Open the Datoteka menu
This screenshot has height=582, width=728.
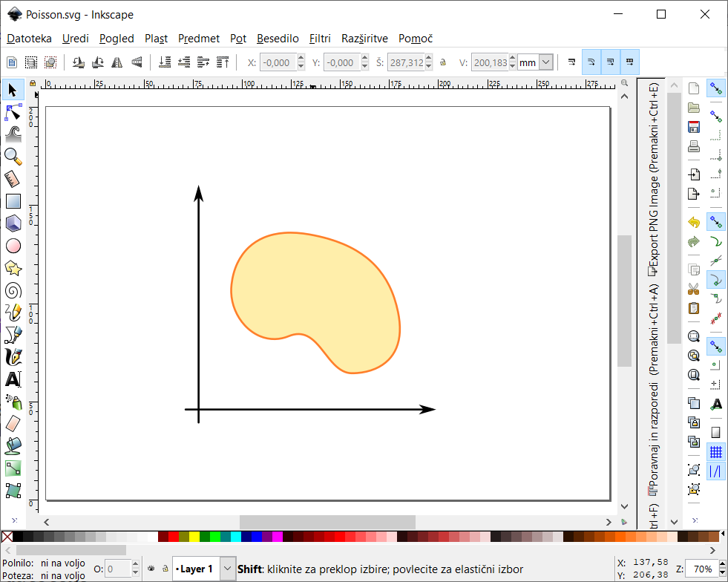pos(29,39)
